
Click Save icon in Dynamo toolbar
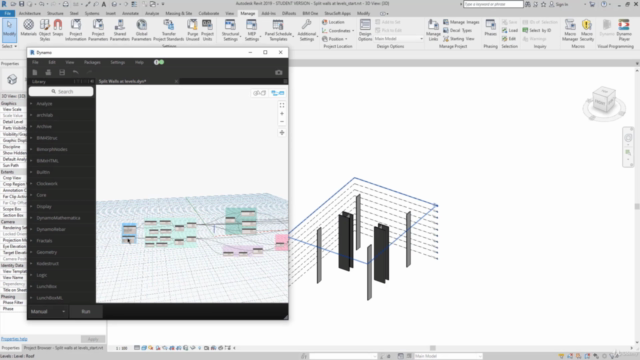[62, 72]
